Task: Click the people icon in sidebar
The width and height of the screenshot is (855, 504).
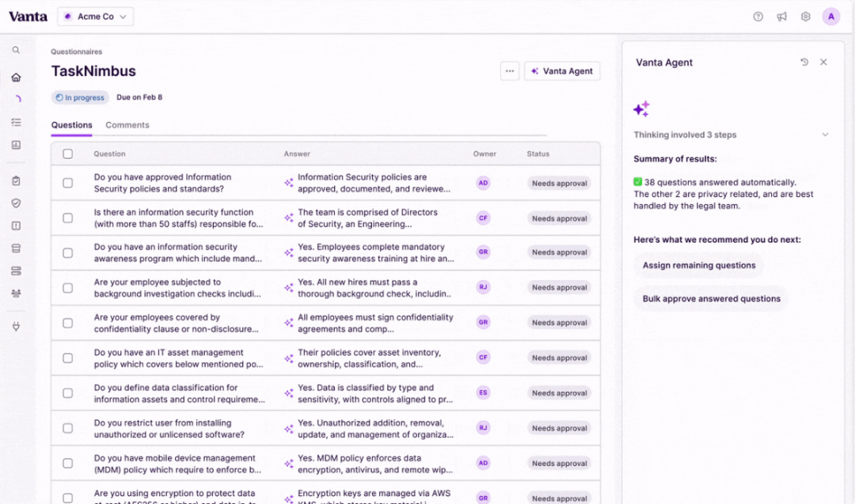Action: [16, 293]
